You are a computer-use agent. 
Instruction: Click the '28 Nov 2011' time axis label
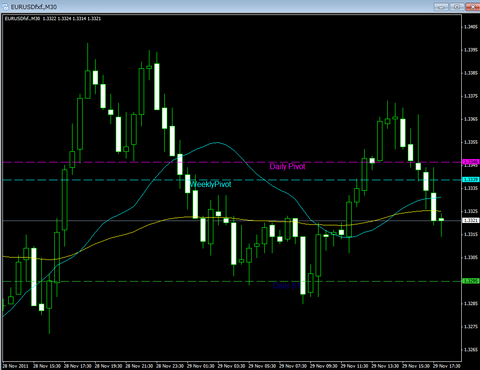(16, 366)
